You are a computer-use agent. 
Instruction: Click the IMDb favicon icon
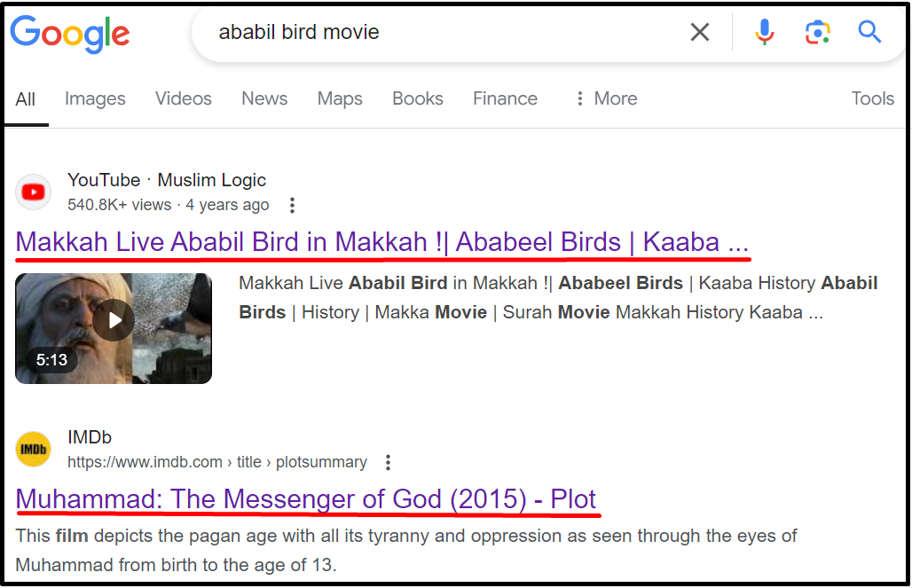coord(33,449)
